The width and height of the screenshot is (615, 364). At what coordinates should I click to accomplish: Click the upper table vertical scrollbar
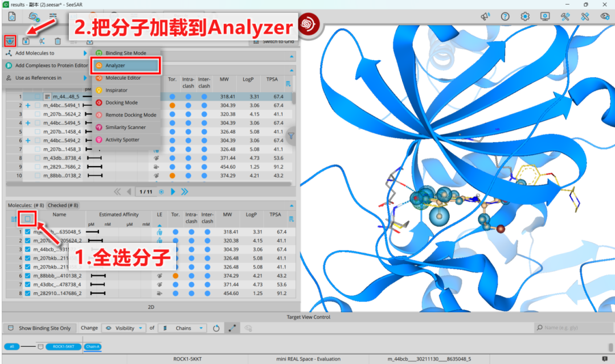(293, 98)
